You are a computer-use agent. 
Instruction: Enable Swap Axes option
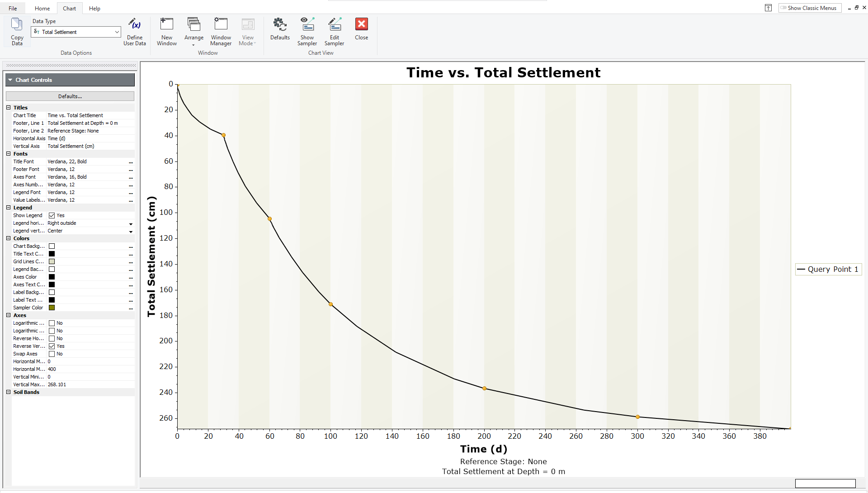pyautogui.click(x=52, y=354)
